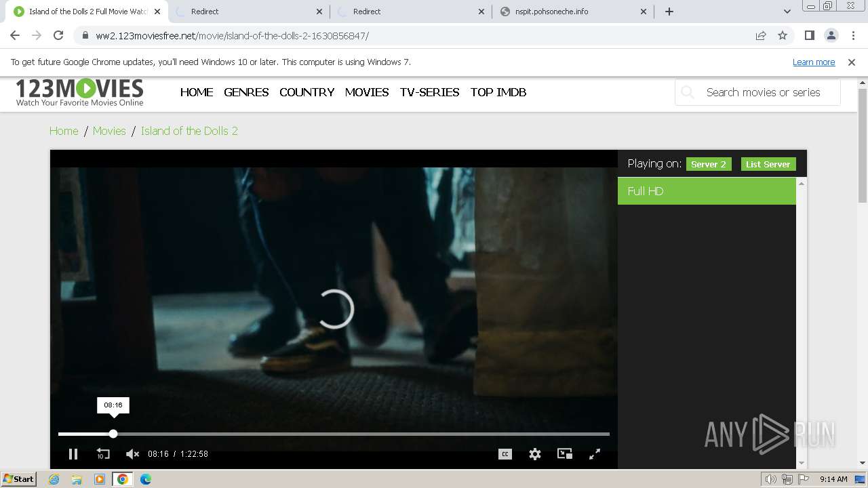
Task: Launch Internet Explorer from taskbar
Action: tap(54, 479)
